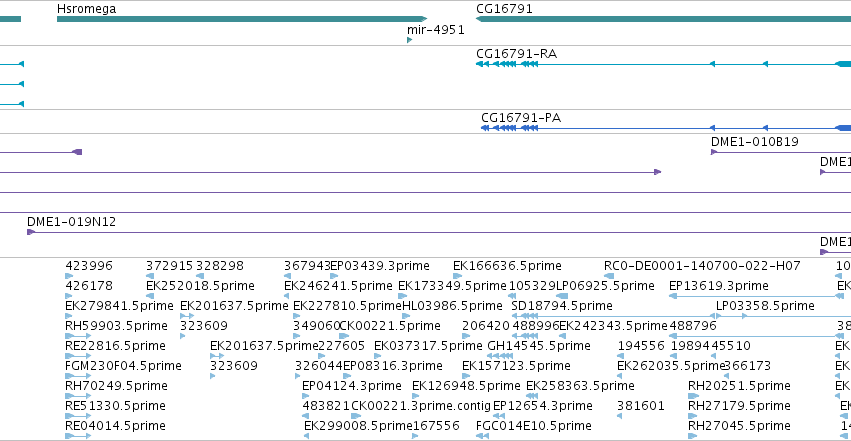
Task: Click the 423996 feature arrow
Action: coord(68,276)
